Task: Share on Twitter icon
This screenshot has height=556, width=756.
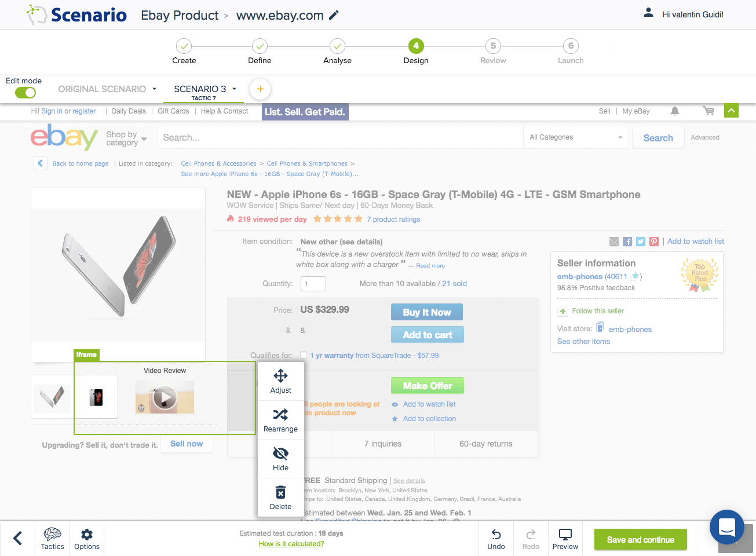Action: (641, 242)
